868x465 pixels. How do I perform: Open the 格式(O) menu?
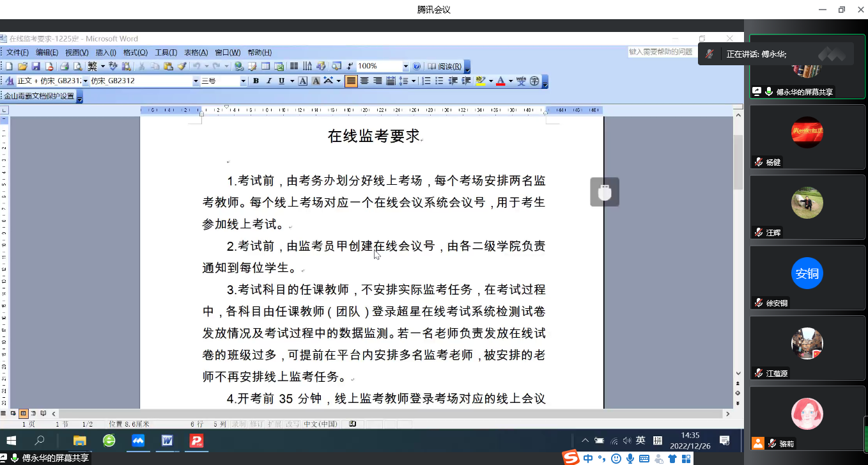click(135, 52)
